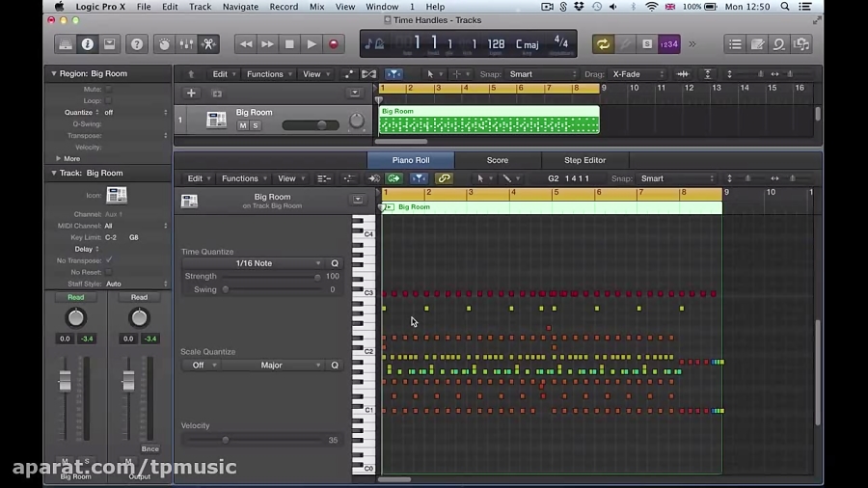The height and width of the screenshot is (488, 868).
Task: Toggle Piano Roll Catch playhead button
Action: coord(420,178)
